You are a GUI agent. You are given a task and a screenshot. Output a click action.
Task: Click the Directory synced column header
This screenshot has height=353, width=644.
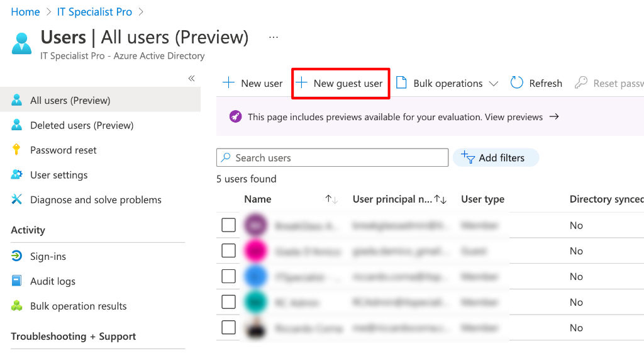pos(606,199)
